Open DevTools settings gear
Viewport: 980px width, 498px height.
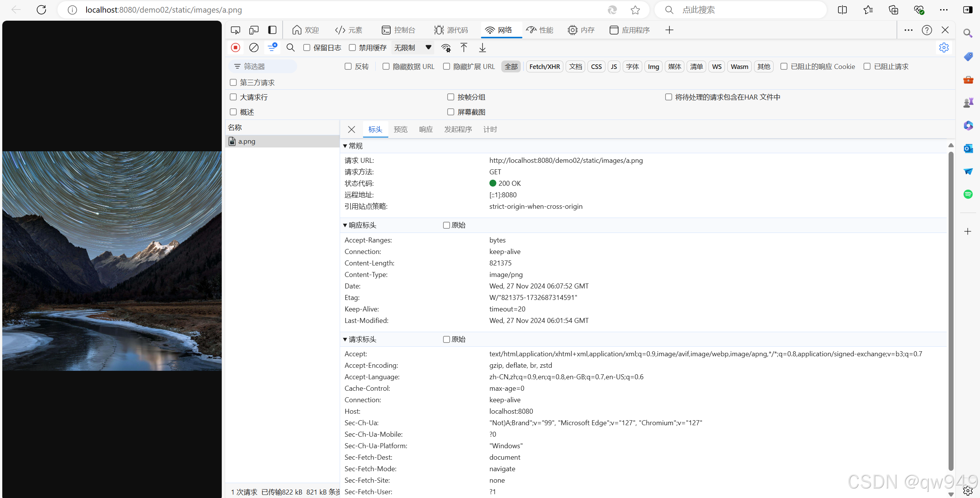click(x=944, y=48)
